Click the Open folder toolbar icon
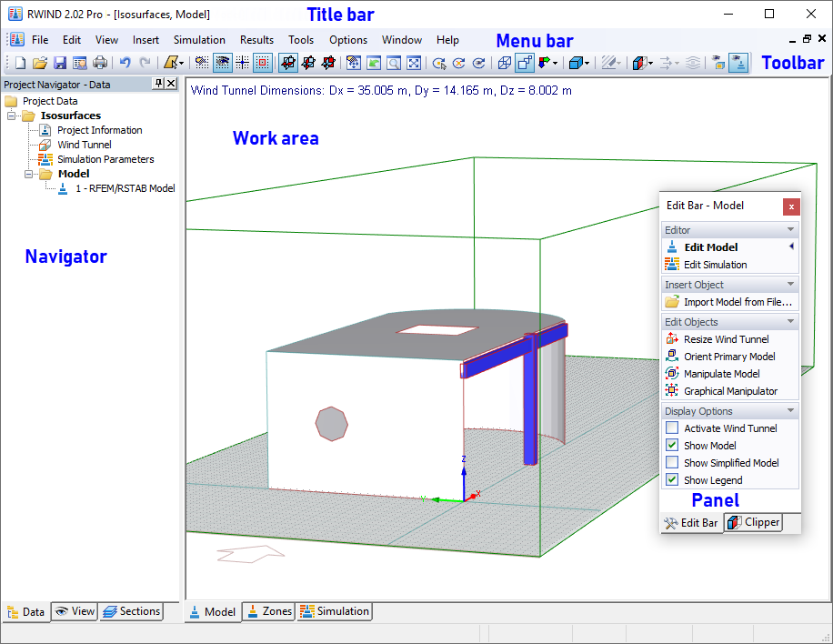Screen dimensions: 833x644 pos(40,63)
